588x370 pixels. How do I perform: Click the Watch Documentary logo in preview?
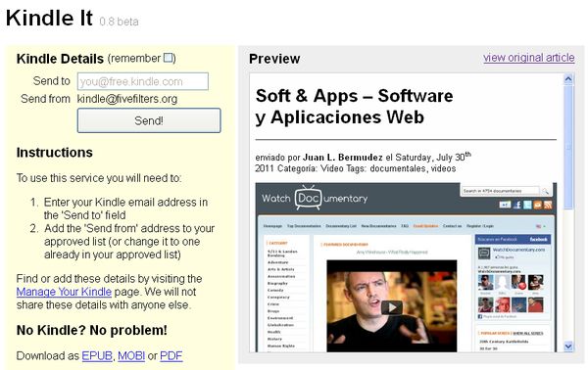click(315, 198)
